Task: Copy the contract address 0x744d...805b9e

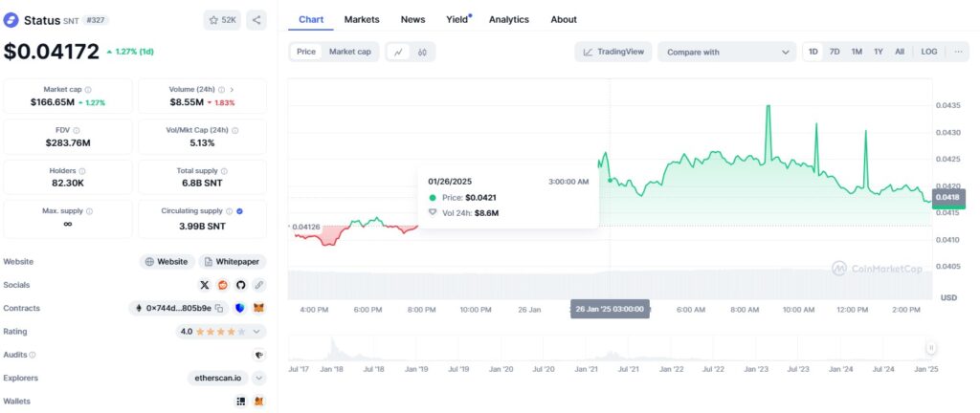Action: click(x=219, y=308)
